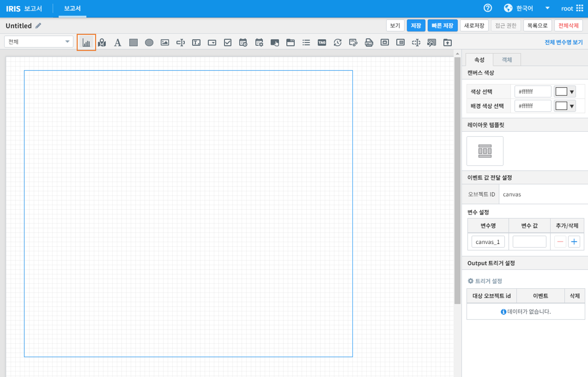Select the screen share link tool

432,43
